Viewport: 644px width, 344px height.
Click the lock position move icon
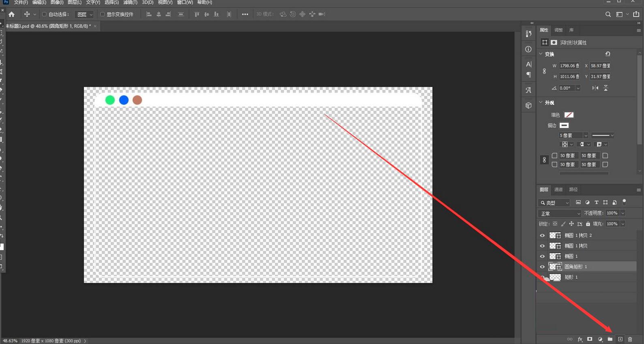tap(571, 224)
